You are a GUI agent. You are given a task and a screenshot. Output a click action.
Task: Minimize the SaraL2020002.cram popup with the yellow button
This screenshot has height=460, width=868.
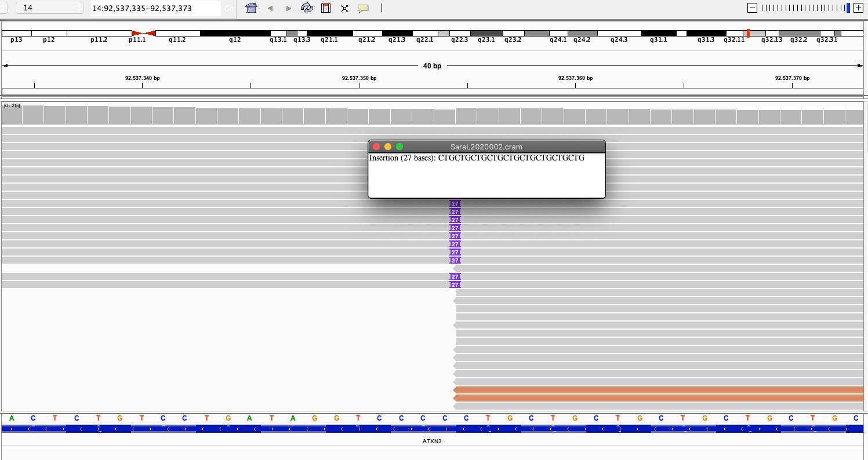[388, 147]
